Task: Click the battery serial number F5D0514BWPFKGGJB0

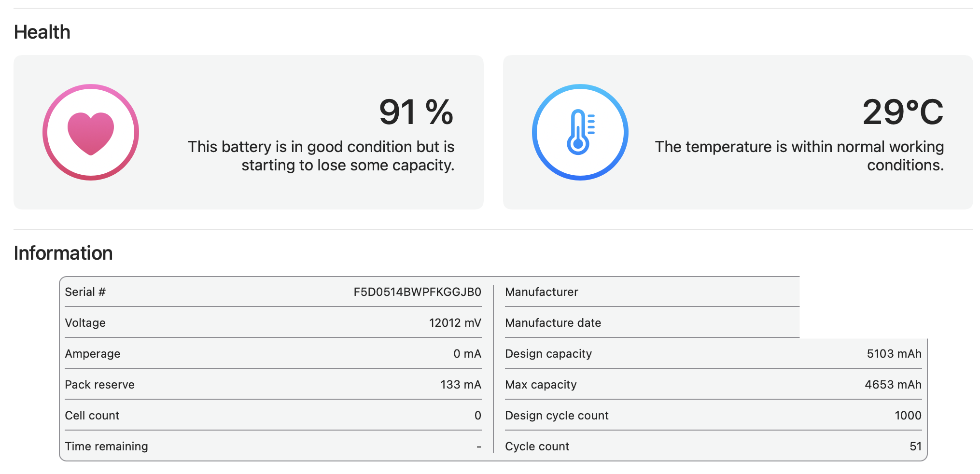Action: point(417,292)
